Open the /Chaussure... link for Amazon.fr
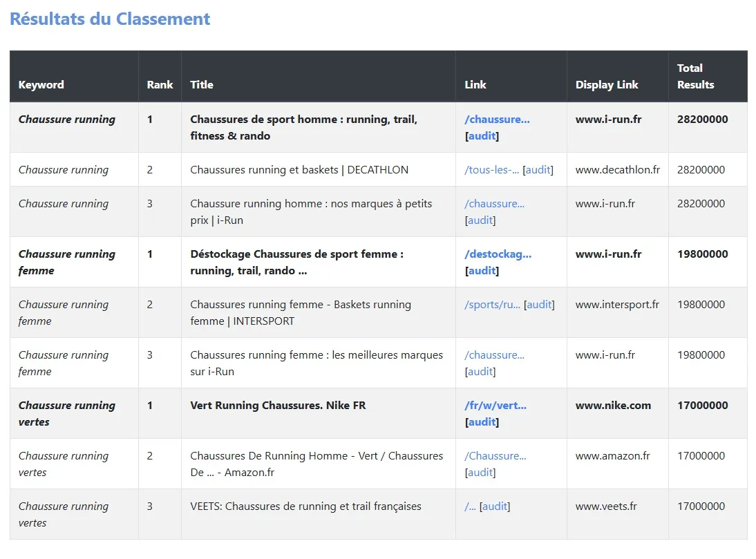The image size is (756, 559). [x=495, y=456]
